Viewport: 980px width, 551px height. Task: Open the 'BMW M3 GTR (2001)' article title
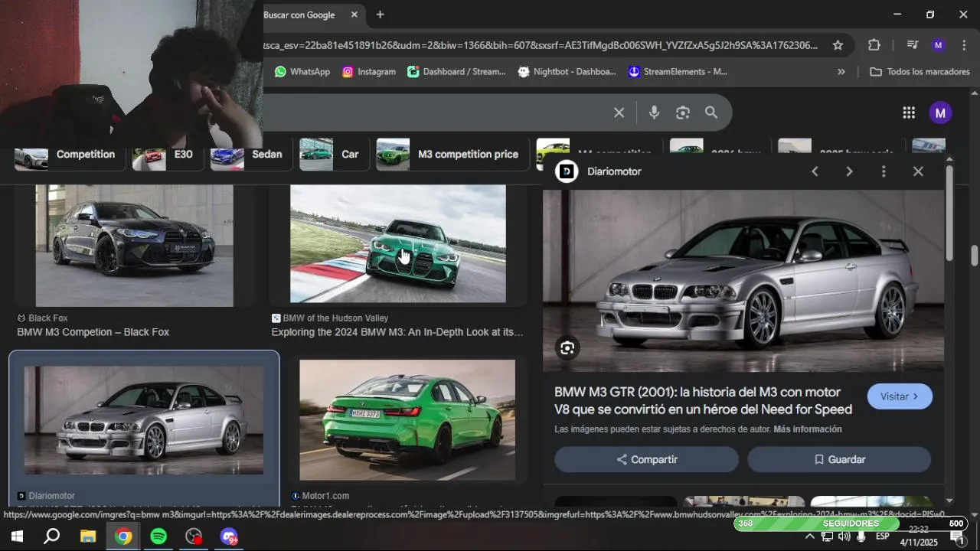[x=703, y=400]
